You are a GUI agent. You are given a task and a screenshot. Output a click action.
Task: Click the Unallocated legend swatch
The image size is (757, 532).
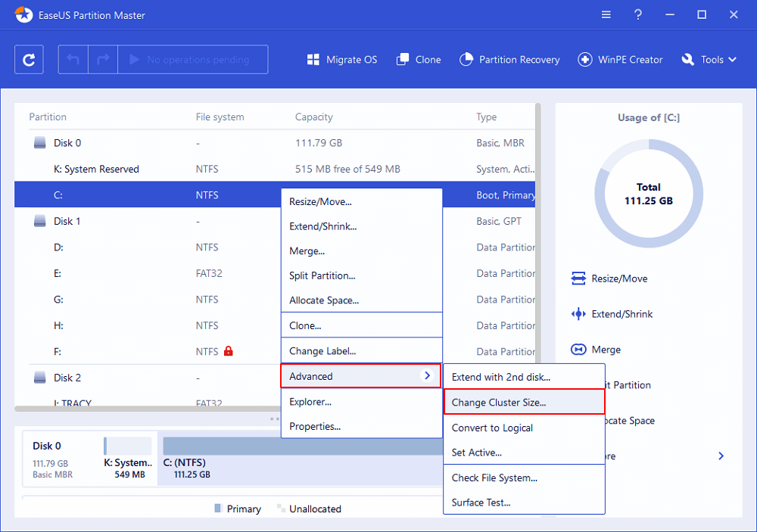point(280,508)
